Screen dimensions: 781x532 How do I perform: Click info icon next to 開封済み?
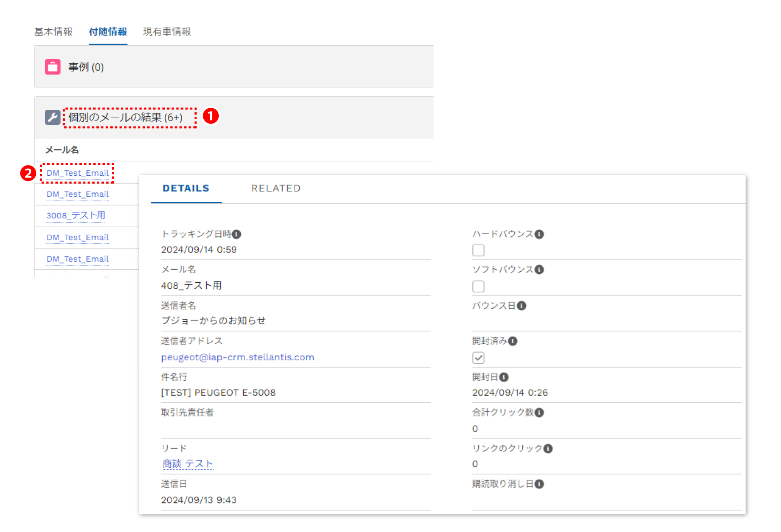pos(513,341)
